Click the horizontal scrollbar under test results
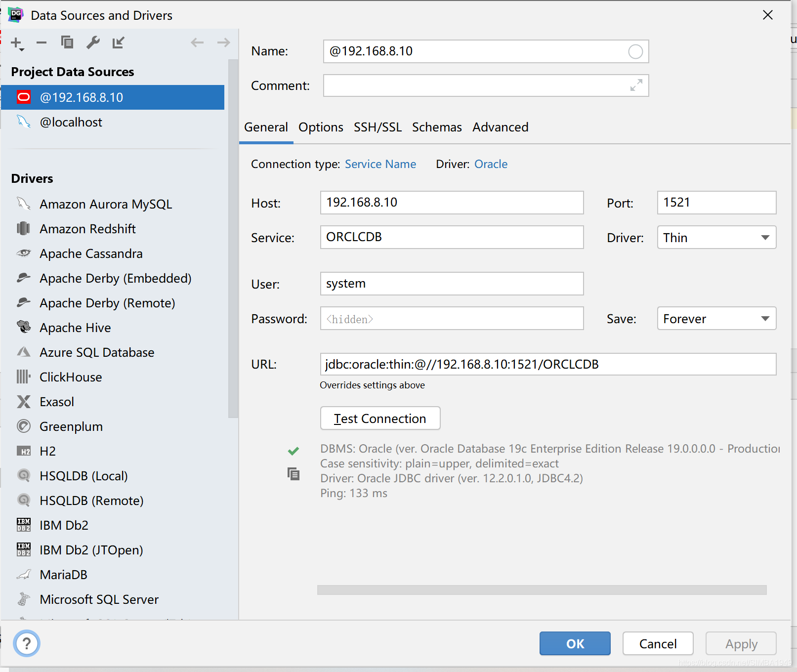Viewport: 797px width, 672px height. point(542,590)
